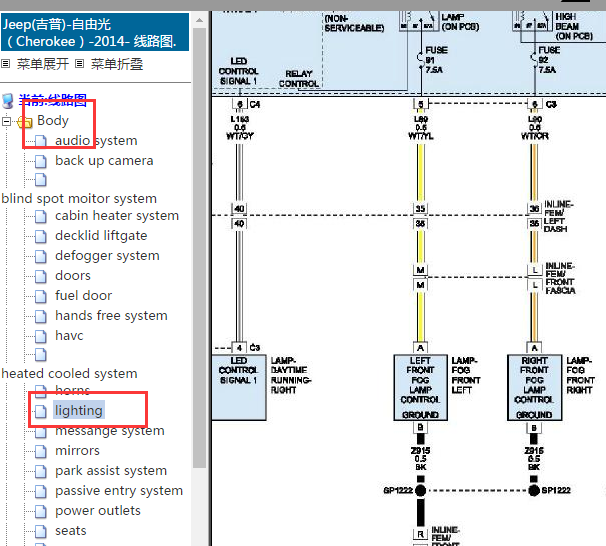Click INLINE-FEM/FRONT FASCIA connector label

click(560, 278)
